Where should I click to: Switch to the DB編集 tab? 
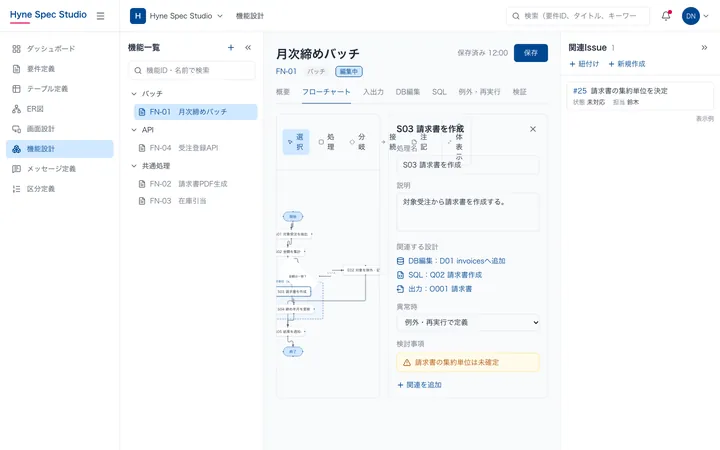click(408, 92)
